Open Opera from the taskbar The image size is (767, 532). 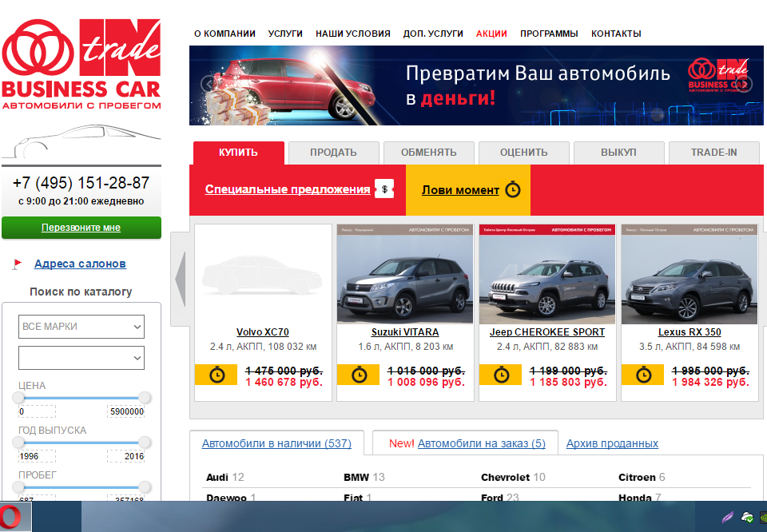pos(10,517)
